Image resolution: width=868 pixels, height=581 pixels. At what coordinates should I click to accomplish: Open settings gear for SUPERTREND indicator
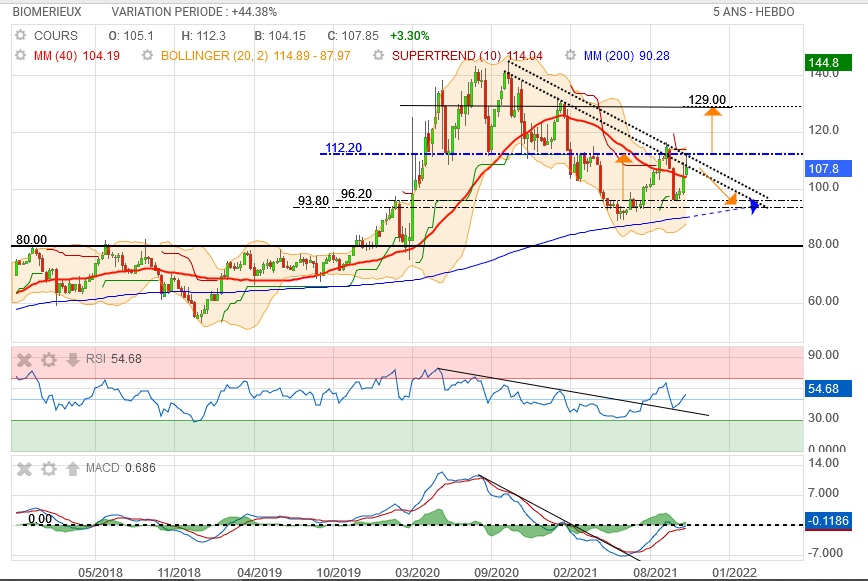378,55
